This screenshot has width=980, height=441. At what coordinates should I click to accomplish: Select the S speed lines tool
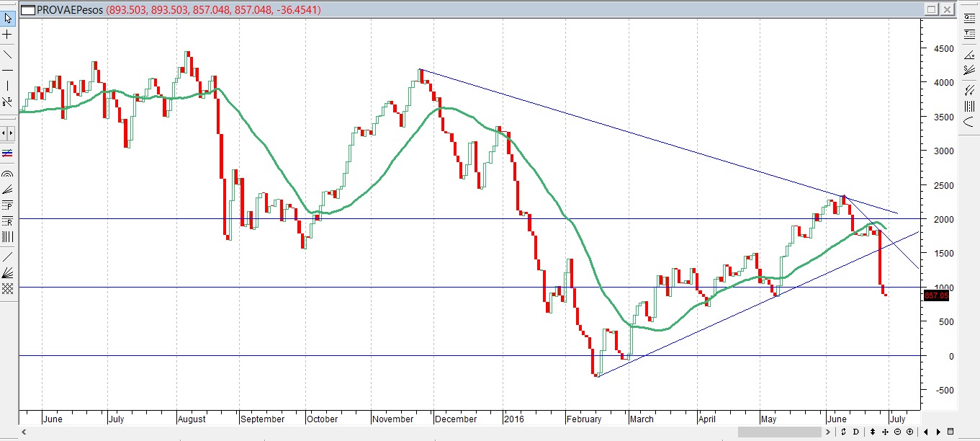click(969, 70)
